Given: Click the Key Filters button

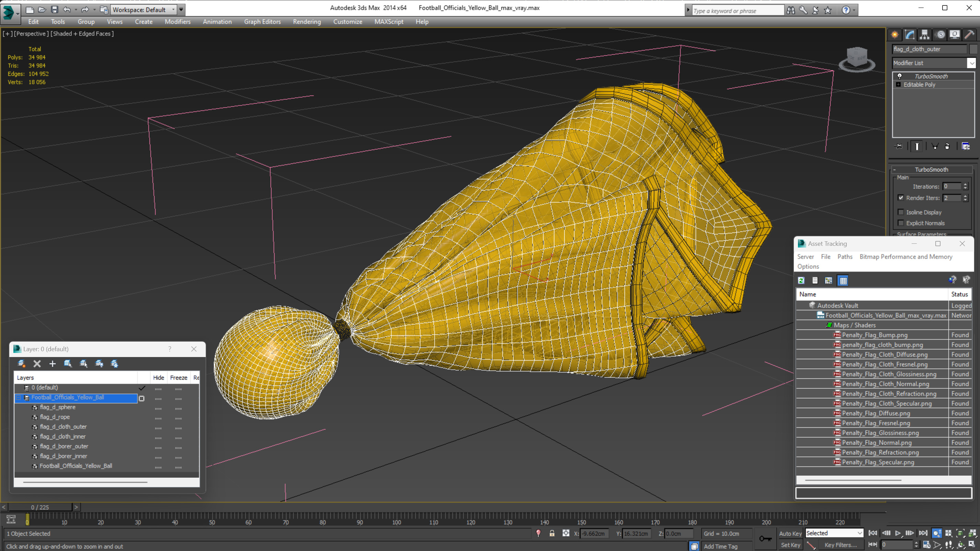Looking at the screenshot, I should (x=841, y=545).
